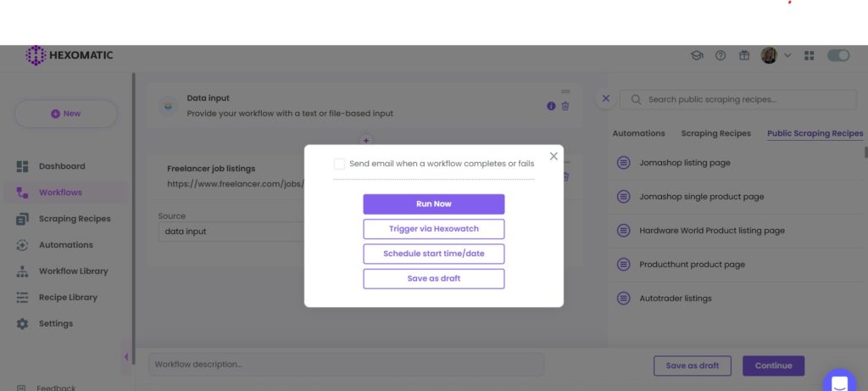Collapse the left sidebar arrow
The height and width of the screenshot is (391, 868).
126,357
